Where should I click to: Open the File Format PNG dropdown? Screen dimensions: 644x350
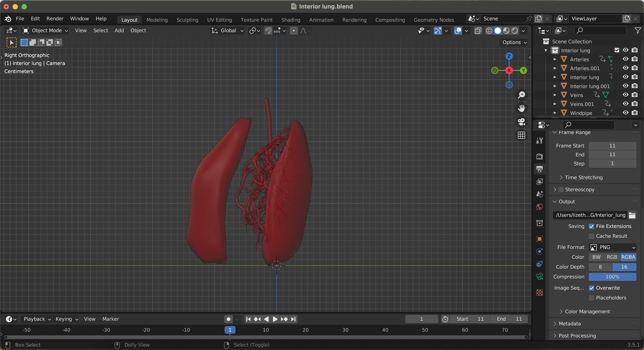tap(612, 247)
